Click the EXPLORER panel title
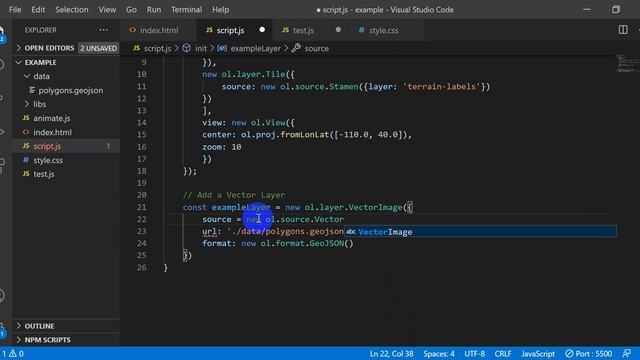The height and width of the screenshot is (360, 640). tap(40, 30)
